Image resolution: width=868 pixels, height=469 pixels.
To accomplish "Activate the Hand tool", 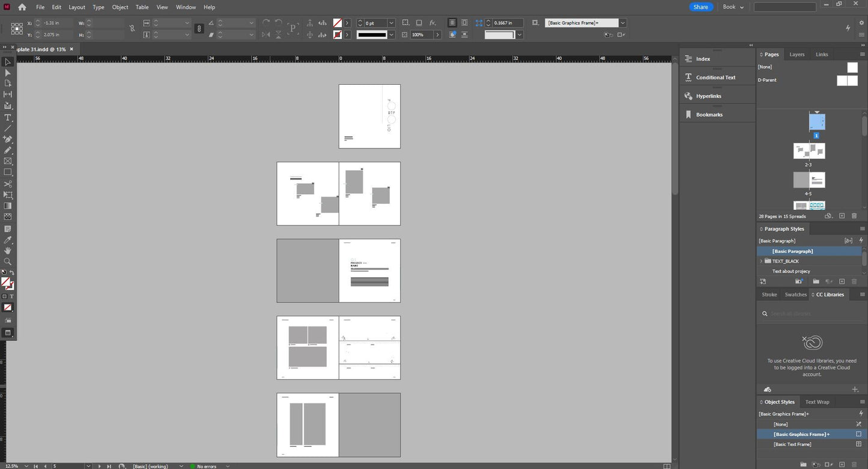I will (8, 251).
